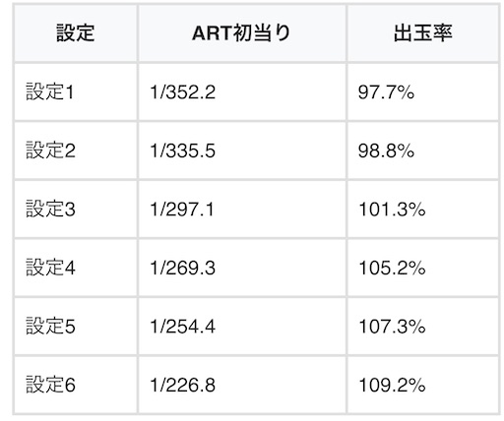504x421 pixels.
Task: Select the 設定4 row label
Action: click(x=50, y=268)
